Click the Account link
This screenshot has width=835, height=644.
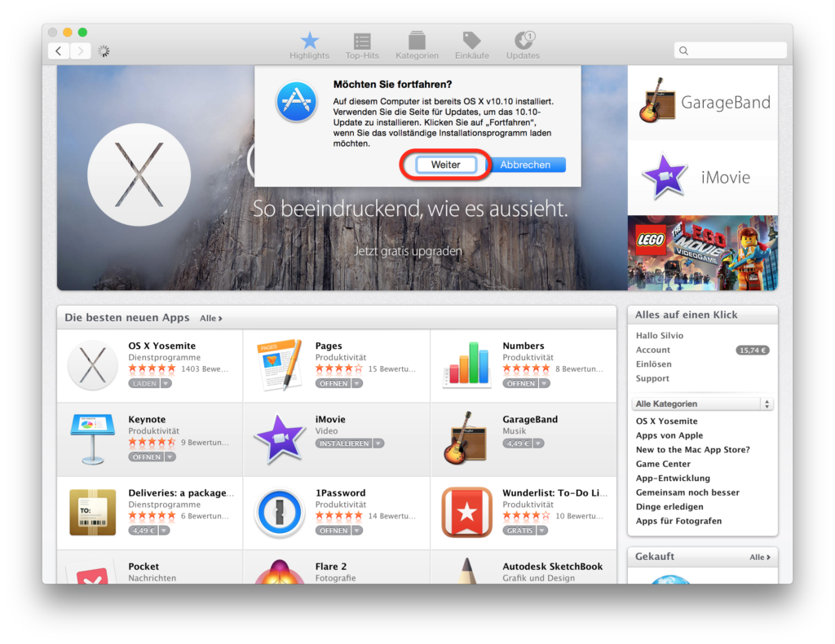pos(653,350)
